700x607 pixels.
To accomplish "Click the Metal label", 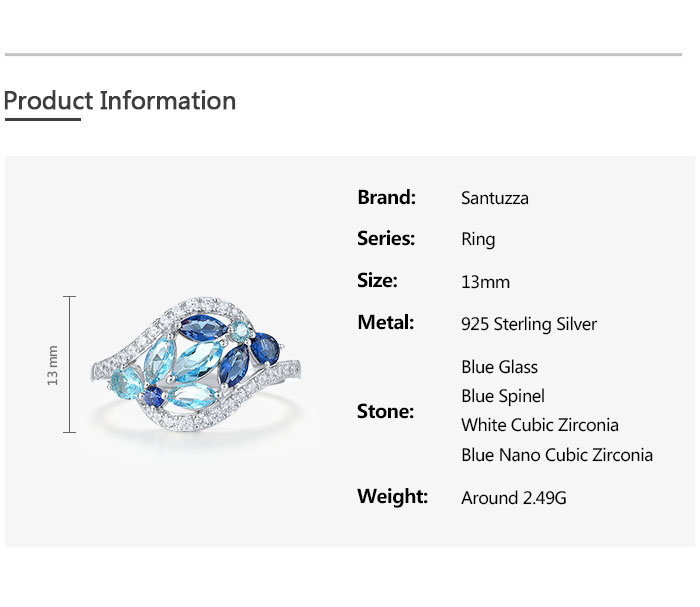I will (x=385, y=322).
